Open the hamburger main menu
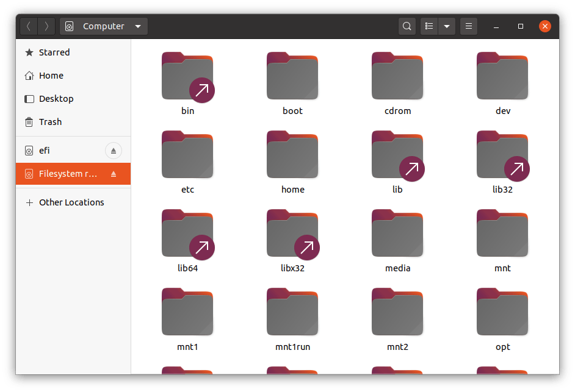The image size is (575, 392). point(469,26)
